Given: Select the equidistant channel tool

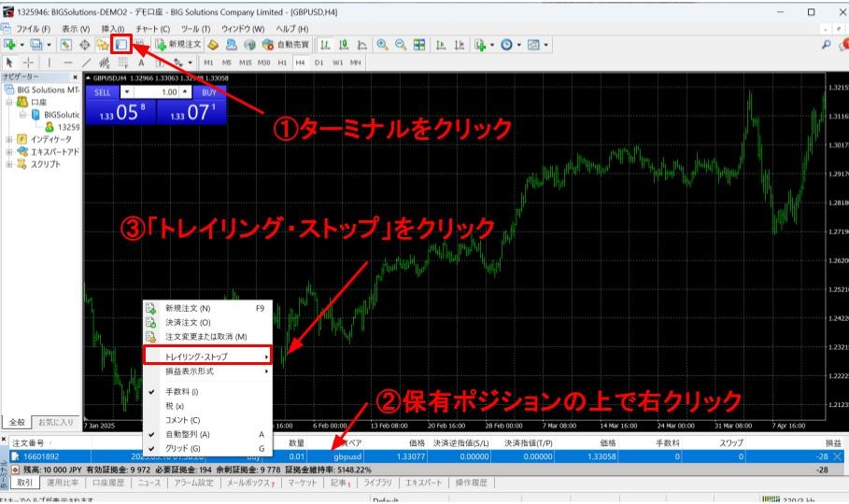Looking at the screenshot, I should [x=105, y=63].
